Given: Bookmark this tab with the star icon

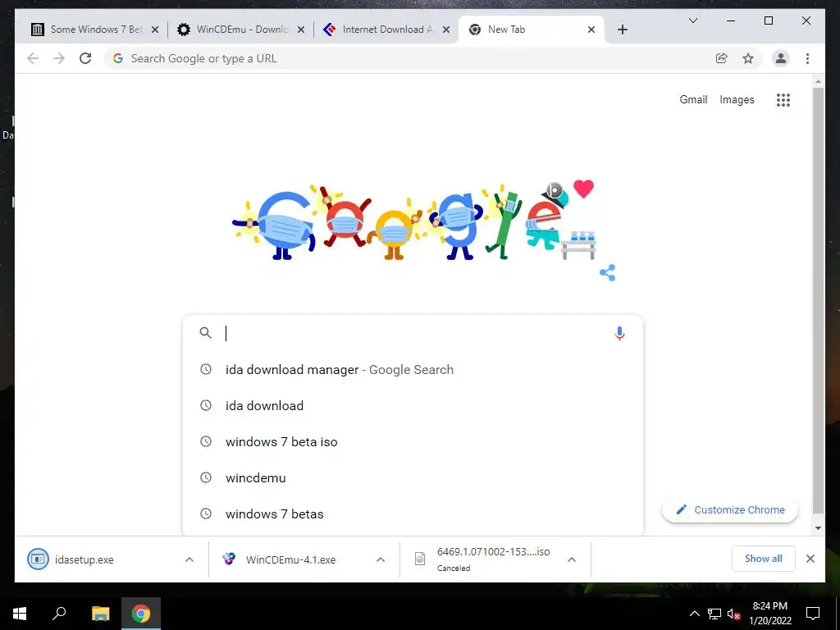Looking at the screenshot, I should click(x=748, y=58).
